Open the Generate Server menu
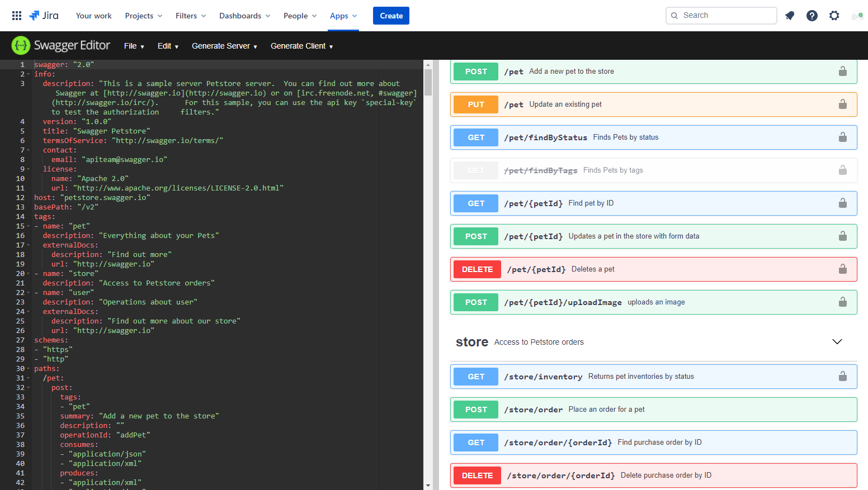 pyautogui.click(x=224, y=46)
